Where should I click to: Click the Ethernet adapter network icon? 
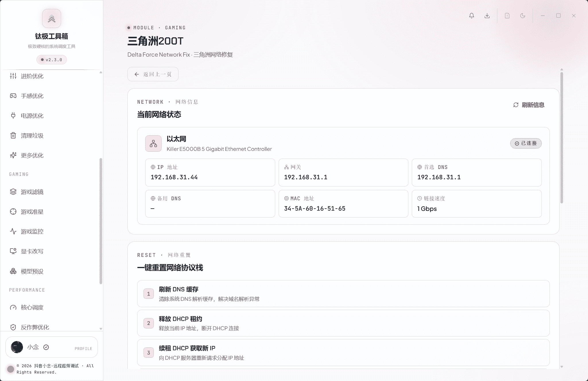point(153,144)
